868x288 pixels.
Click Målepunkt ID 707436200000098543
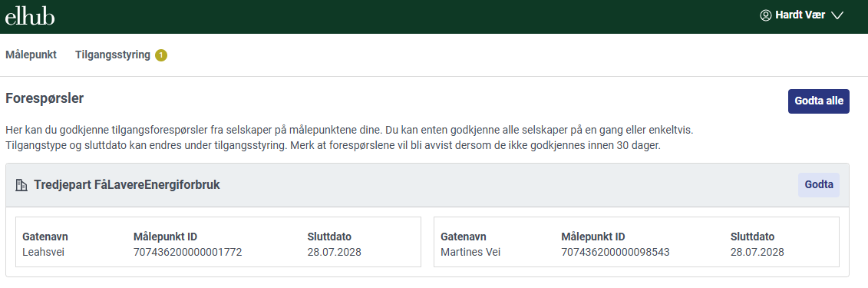pyautogui.click(x=616, y=253)
